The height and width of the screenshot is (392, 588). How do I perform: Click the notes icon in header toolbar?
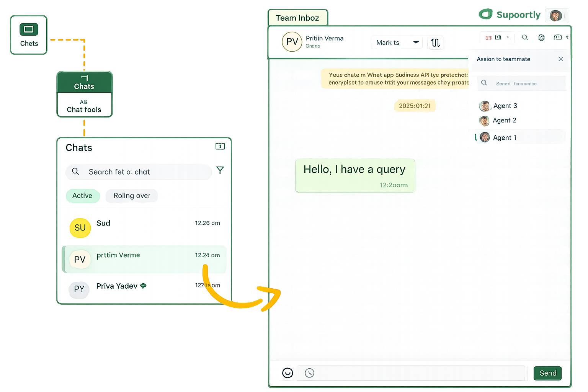pyautogui.click(x=498, y=38)
